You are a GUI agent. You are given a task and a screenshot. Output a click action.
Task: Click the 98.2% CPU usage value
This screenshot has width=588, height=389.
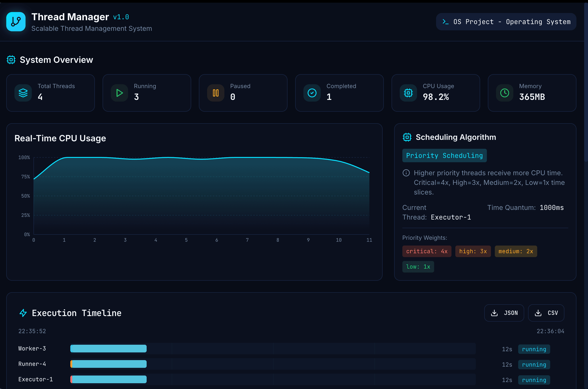(436, 97)
